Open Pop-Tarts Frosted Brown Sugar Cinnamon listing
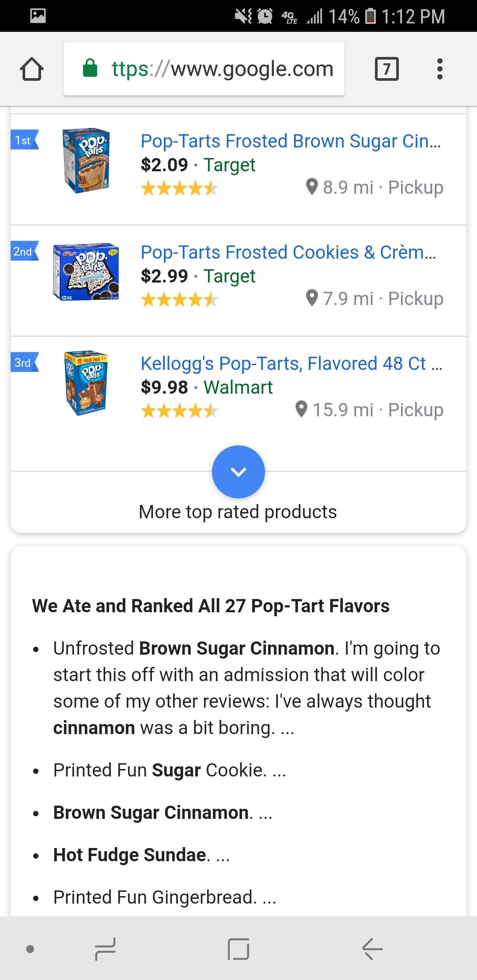The height and width of the screenshot is (980, 477). tap(290, 141)
